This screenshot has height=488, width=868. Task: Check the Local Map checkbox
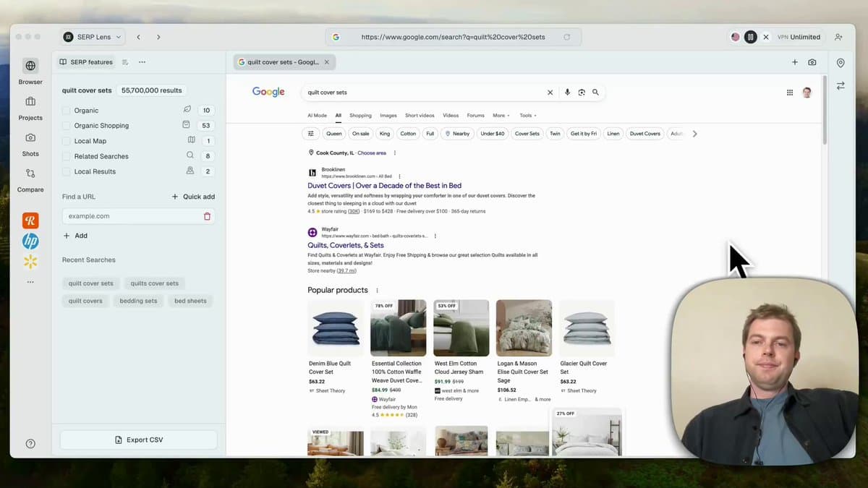[x=67, y=141]
